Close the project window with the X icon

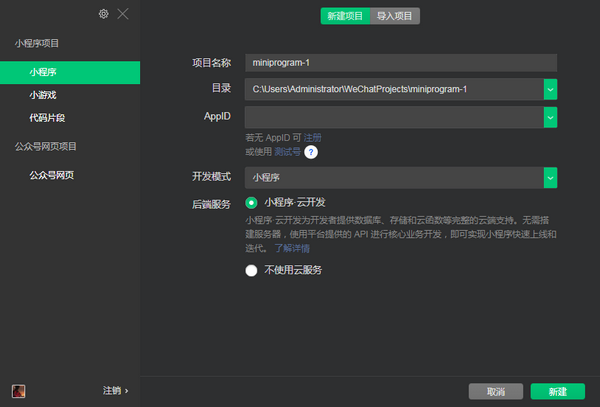pyautogui.click(x=122, y=14)
